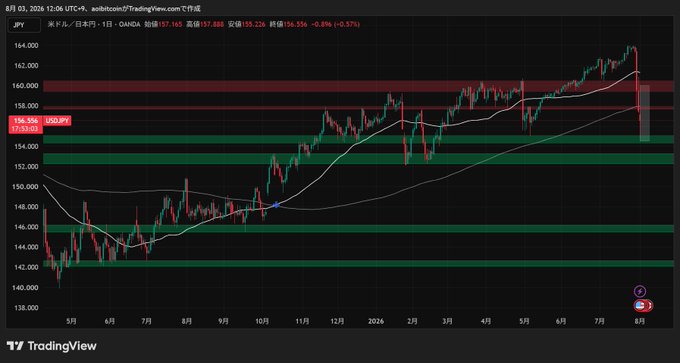Click the low value 155.226
Image resolution: width=680 pixels, height=363 pixels.
coord(253,25)
